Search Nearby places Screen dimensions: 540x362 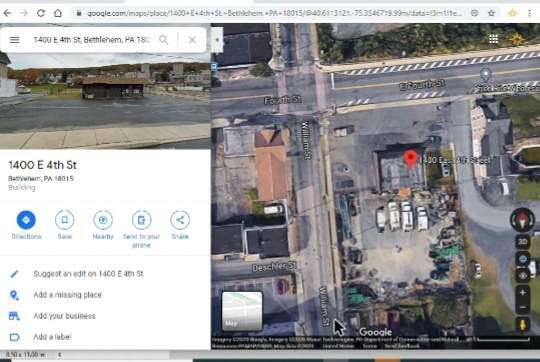pos(103,225)
